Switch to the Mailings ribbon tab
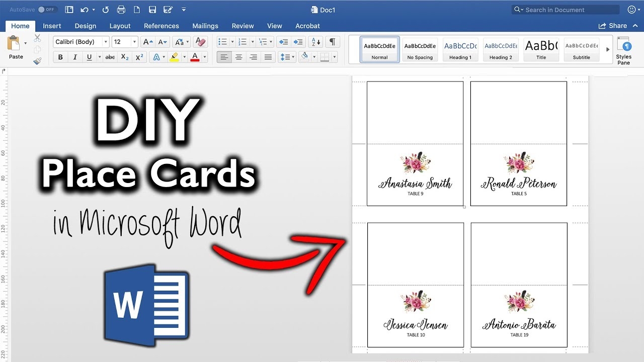This screenshot has height=362, width=644. pyautogui.click(x=205, y=26)
